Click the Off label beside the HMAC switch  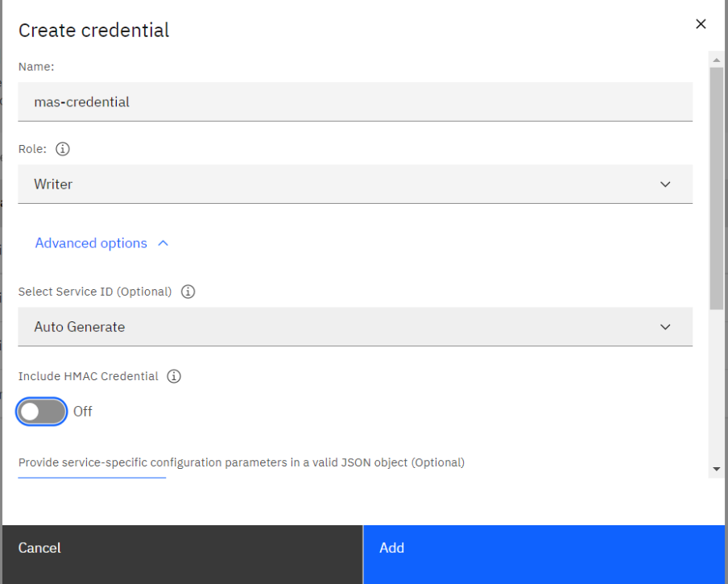(x=83, y=412)
